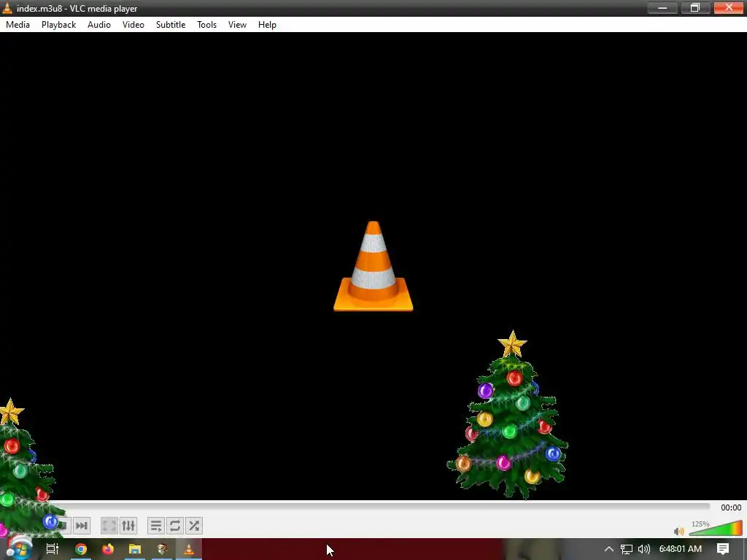Open the View menu
The width and height of the screenshot is (747, 560).
[x=237, y=25]
